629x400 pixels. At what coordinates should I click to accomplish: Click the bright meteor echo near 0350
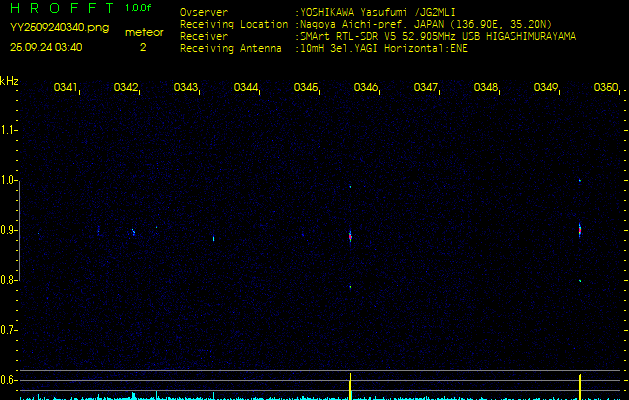coord(580,230)
